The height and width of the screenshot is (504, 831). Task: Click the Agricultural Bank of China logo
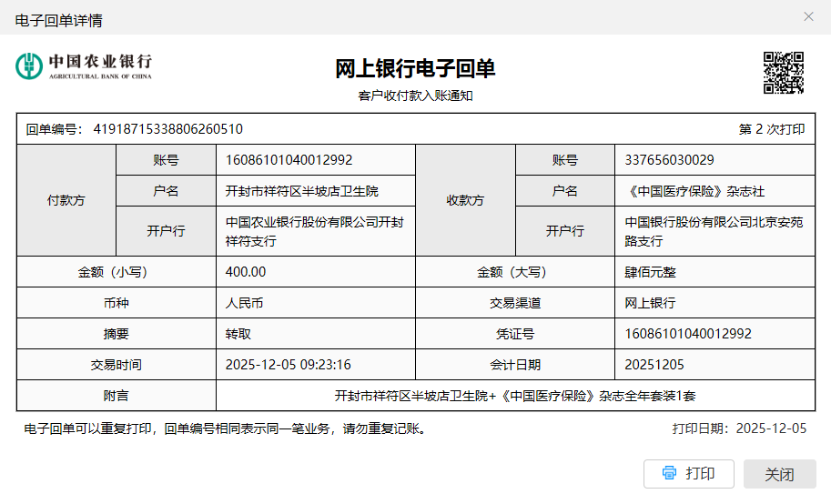[84, 66]
